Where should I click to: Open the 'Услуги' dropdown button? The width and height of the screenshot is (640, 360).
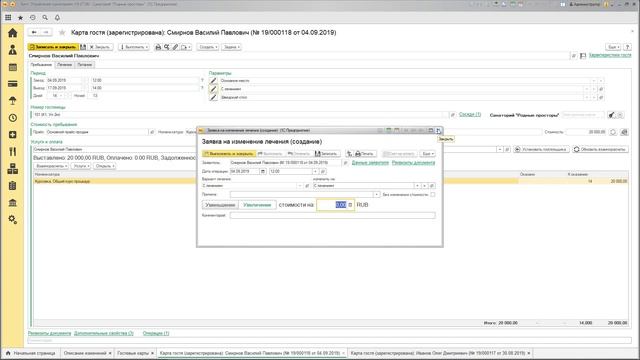[x=81, y=166]
